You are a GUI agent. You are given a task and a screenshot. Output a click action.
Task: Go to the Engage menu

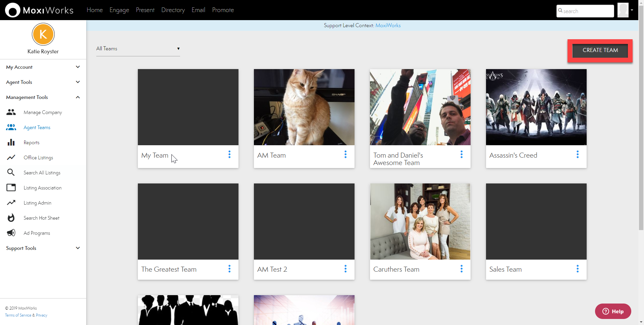click(119, 10)
